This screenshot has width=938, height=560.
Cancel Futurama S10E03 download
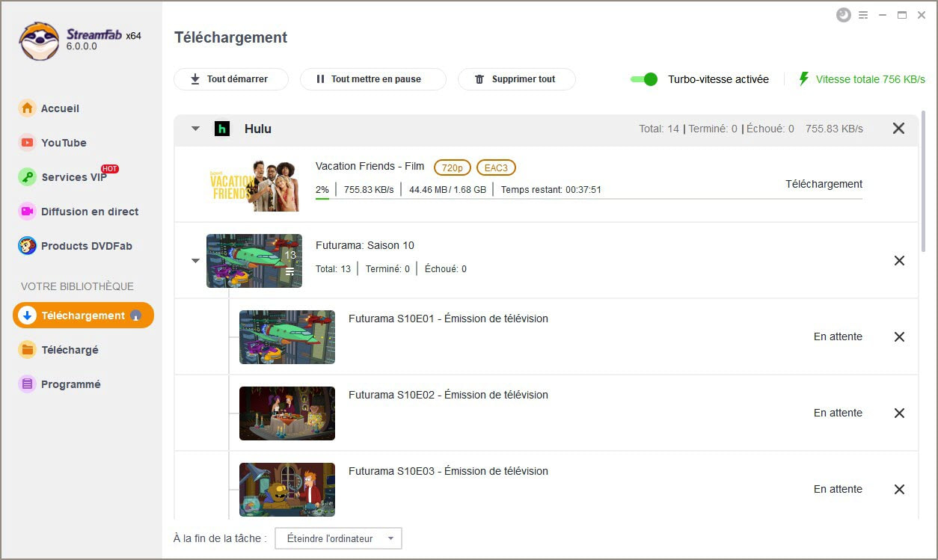[x=899, y=489]
